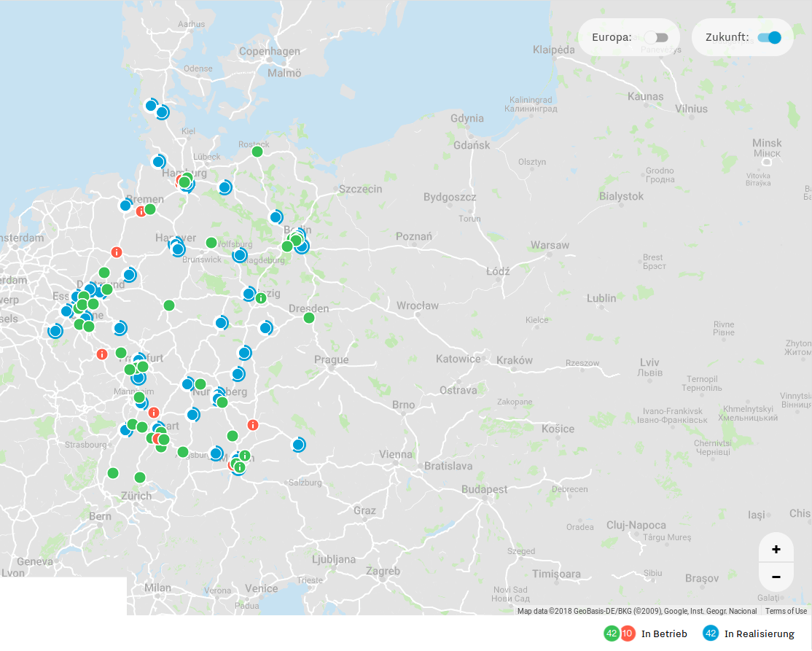The image size is (812, 651).
Task: Click the green station marker at Rostock
Action: (x=257, y=152)
